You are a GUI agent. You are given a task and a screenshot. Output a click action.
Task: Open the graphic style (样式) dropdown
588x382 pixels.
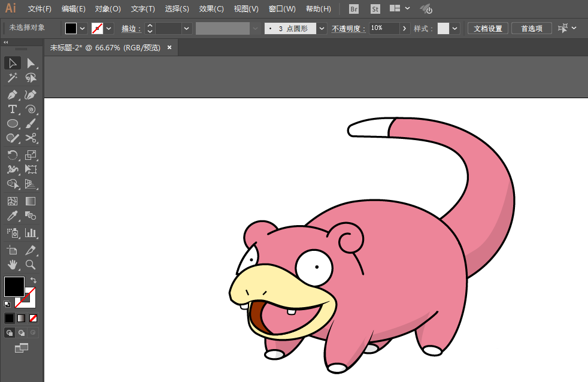coord(455,29)
